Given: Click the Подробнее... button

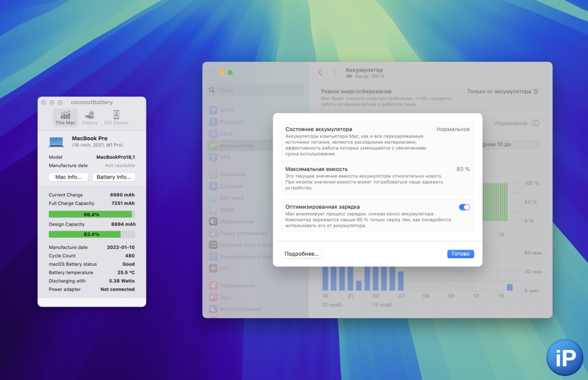Looking at the screenshot, I should coord(302,254).
